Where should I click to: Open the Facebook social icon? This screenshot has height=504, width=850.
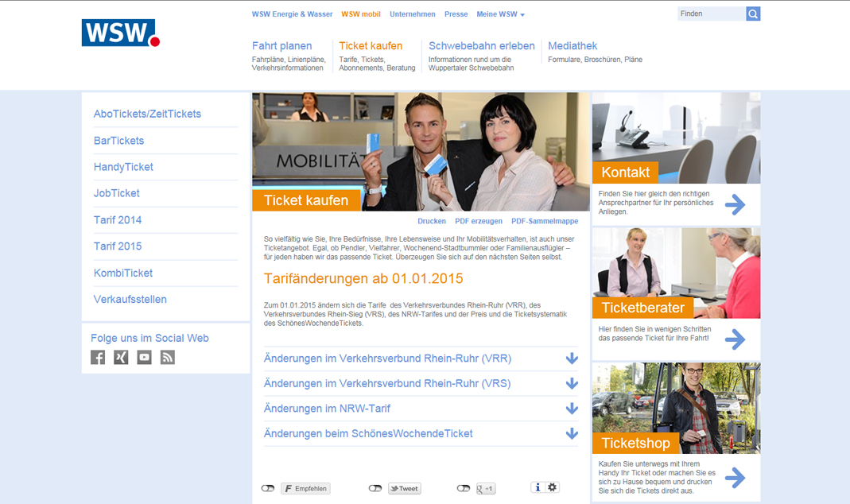98,357
